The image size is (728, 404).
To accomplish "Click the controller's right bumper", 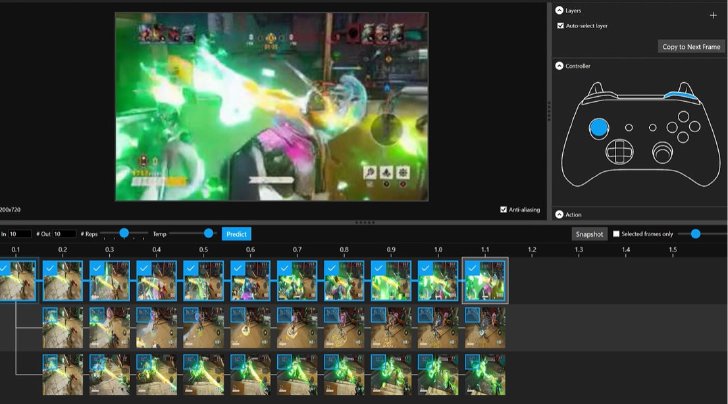I will 680,96.
